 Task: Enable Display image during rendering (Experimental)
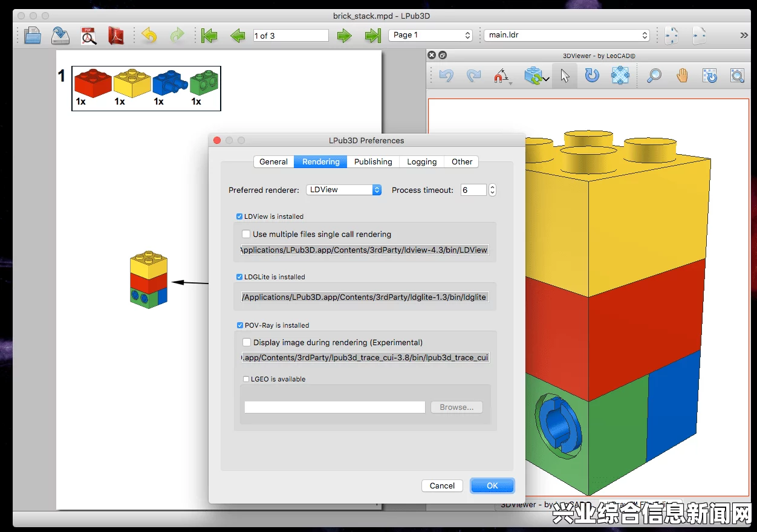(x=246, y=342)
